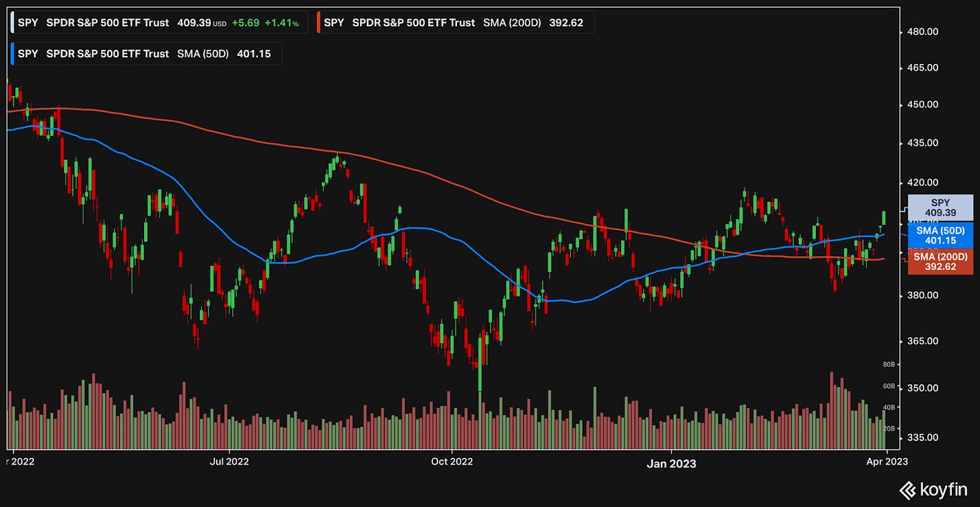Image resolution: width=980 pixels, height=507 pixels.
Task: Click the Jul 2022 date label
Action: coord(230,462)
